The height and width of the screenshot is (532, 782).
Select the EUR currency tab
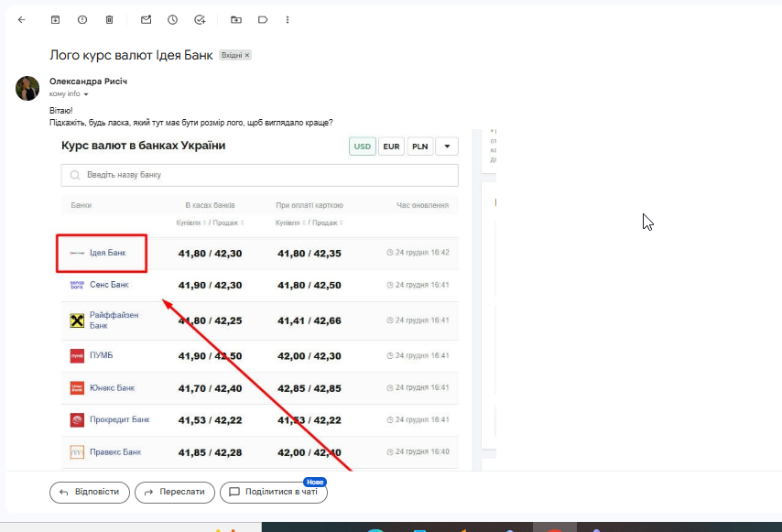pyautogui.click(x=391, y=147)
